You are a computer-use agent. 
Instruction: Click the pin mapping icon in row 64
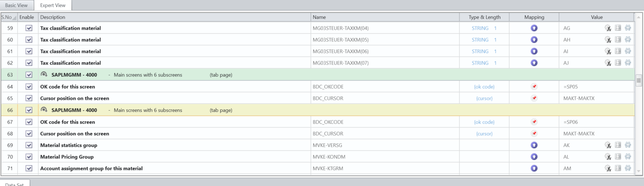(x=534, y=87)
